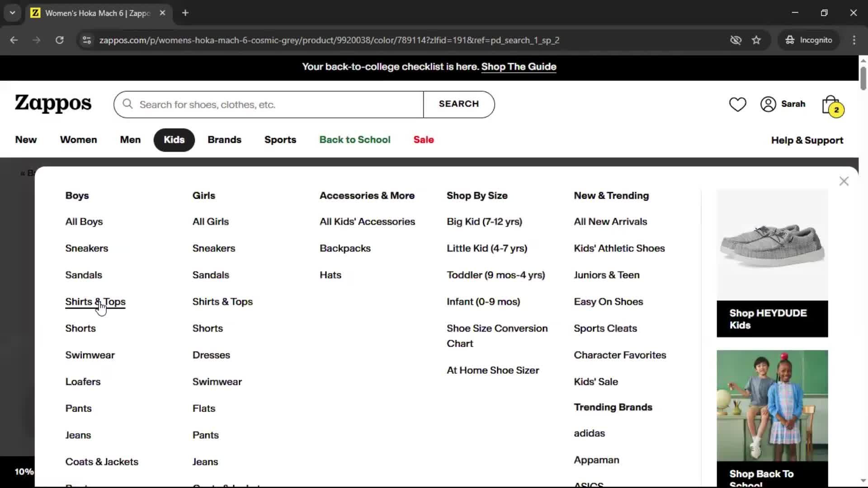Select Sports Cleats
This screenshot has height=488, width=868.
tap(605, 328)
